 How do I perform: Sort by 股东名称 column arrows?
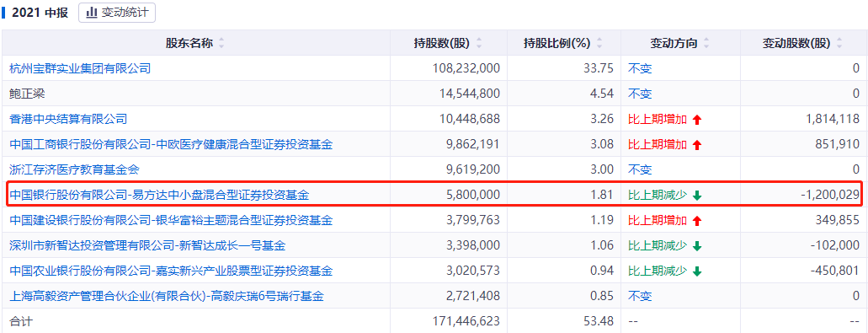[x=221, y=43]
